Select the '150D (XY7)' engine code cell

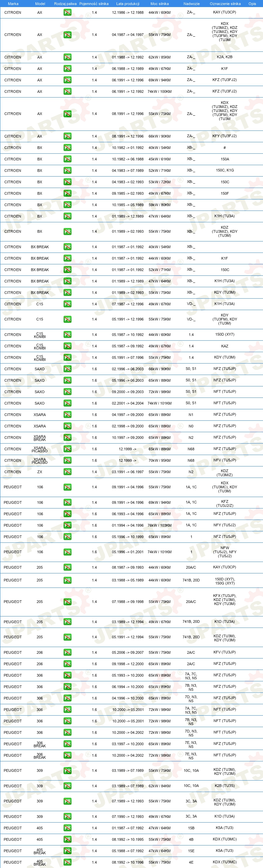tap(225, 335)
